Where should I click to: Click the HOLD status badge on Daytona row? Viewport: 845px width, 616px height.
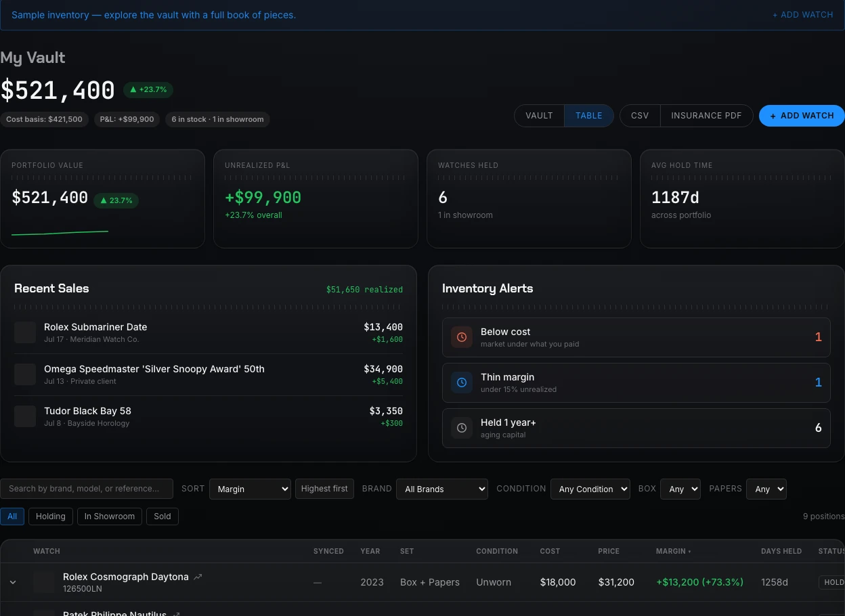(x=832, y=582)
